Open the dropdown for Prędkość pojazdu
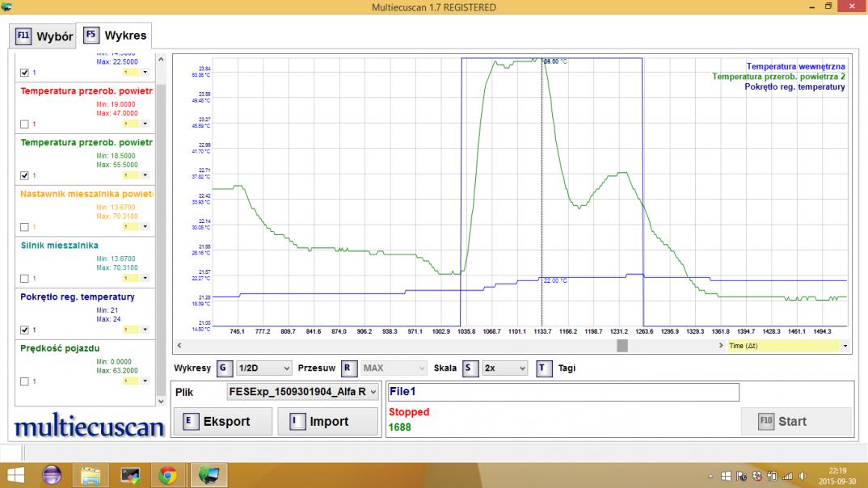 pyautogui.click(x=145, y=381)
